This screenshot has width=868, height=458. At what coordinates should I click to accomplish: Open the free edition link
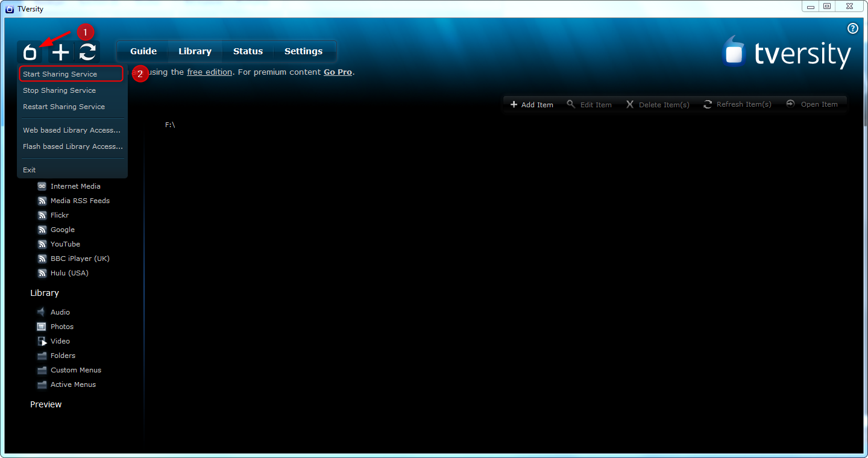click(x=209, y=72)
